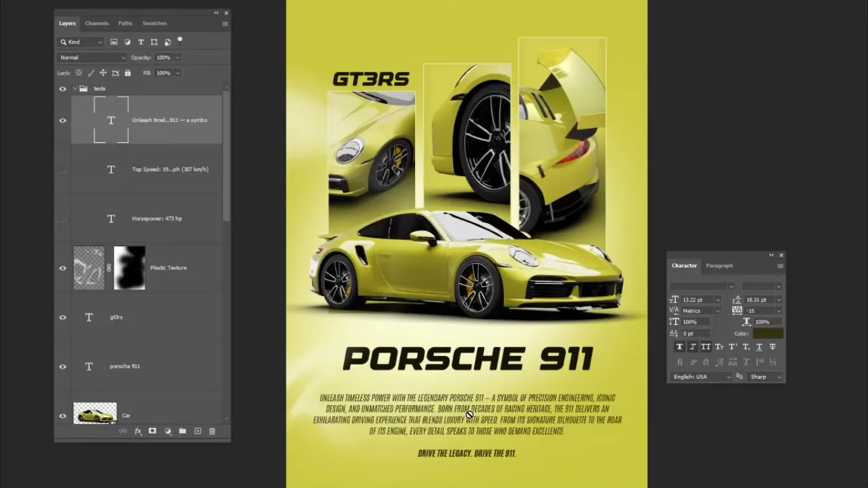The width and height of the screenshot is (868, 488).
Task: Create a new layer
Action: [x=198, y=431]
